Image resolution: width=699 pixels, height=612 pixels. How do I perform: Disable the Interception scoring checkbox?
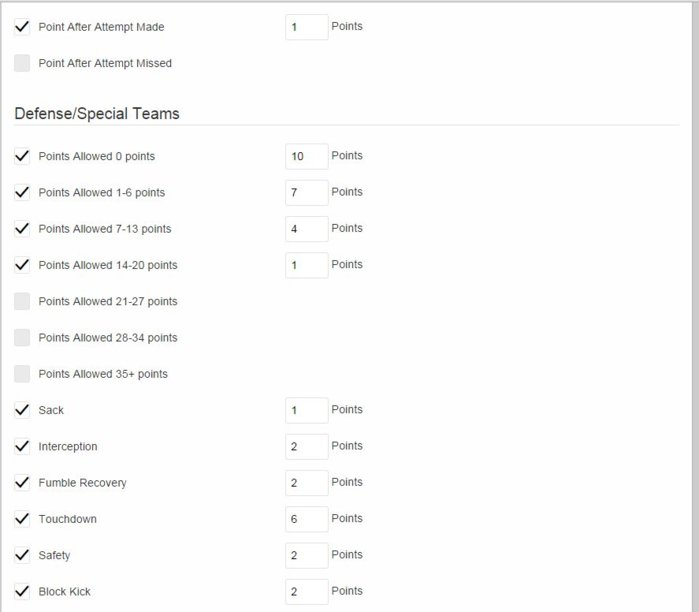pos(22,446)
